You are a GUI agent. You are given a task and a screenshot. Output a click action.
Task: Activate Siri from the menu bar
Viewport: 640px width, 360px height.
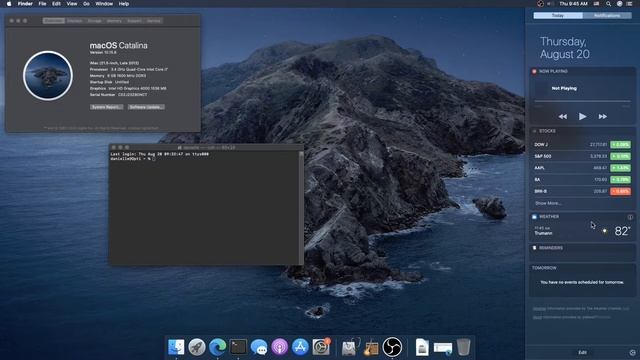point(619,4)
